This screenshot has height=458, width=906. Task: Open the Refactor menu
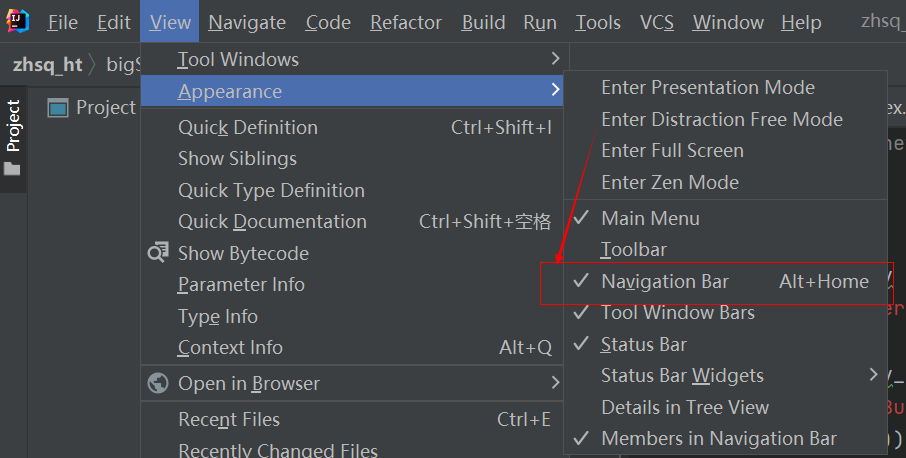pyautogui.click(x=405, y=22)
